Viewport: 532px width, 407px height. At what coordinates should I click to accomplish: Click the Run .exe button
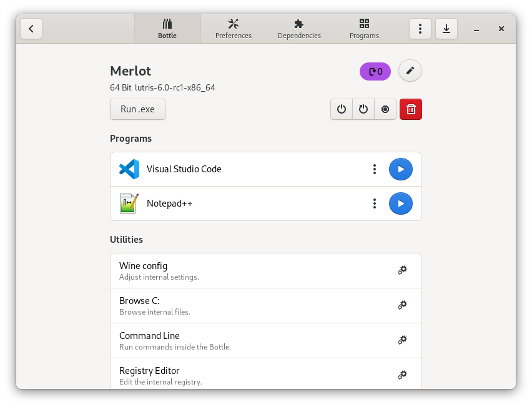click(137, 109)
